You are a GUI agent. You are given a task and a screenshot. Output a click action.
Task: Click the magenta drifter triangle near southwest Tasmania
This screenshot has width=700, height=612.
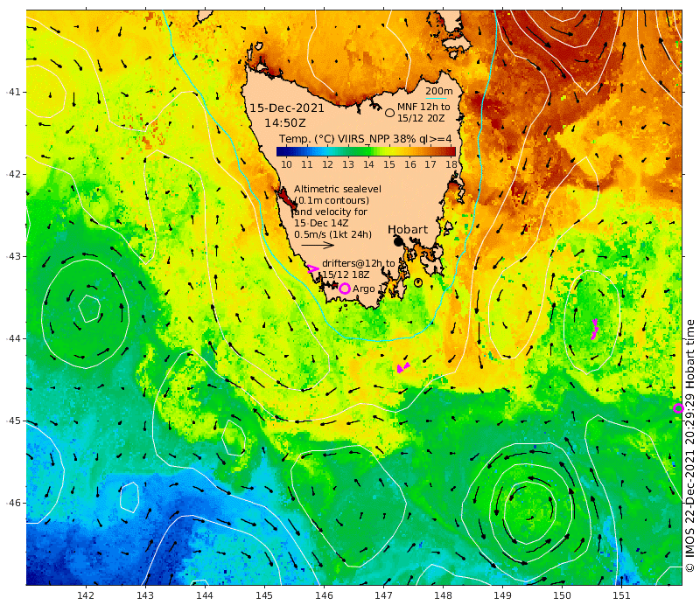[x=313, y=268]
